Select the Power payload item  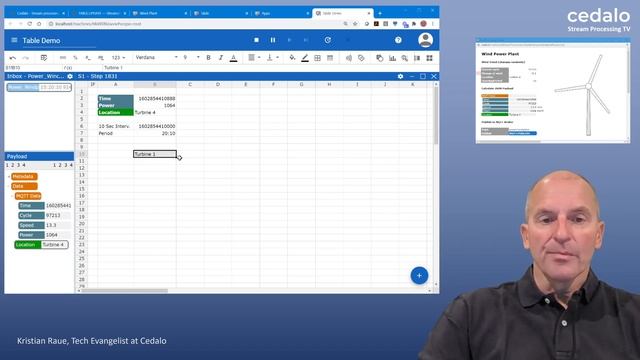[x=45, y=235]
